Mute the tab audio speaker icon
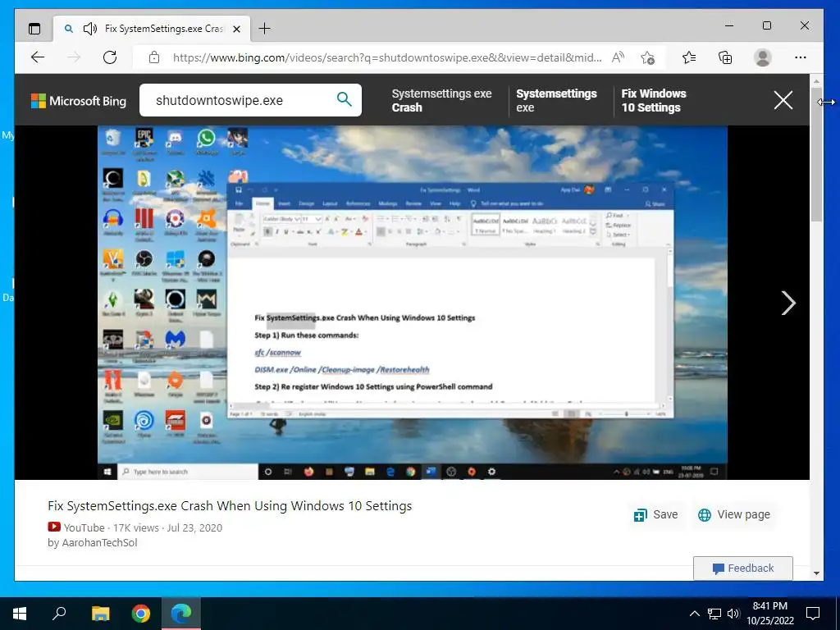Viewport: 840px width, 630px height. 90,29
